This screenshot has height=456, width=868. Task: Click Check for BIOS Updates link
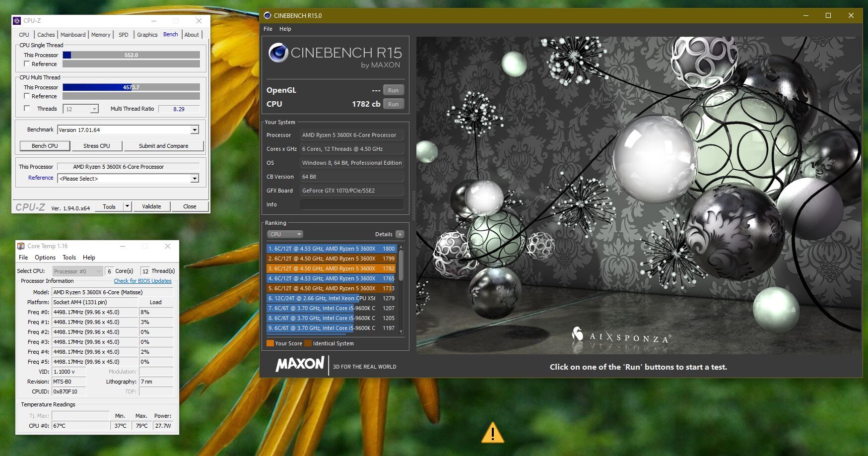(142, 281)
